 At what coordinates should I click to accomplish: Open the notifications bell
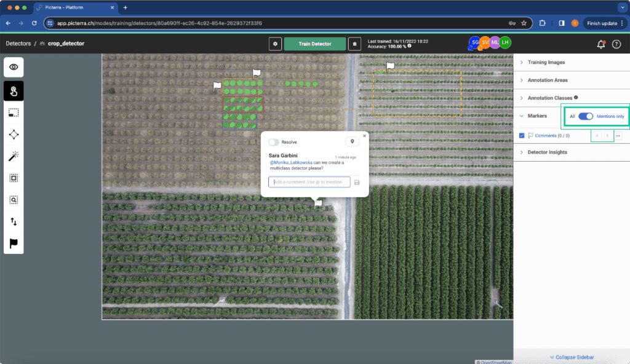tap(600, 44)
